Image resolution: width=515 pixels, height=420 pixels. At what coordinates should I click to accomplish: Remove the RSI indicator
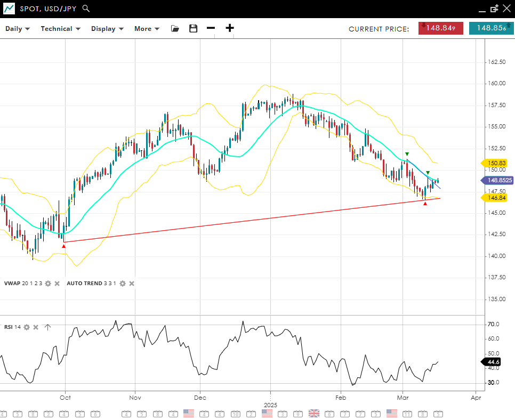36,327
